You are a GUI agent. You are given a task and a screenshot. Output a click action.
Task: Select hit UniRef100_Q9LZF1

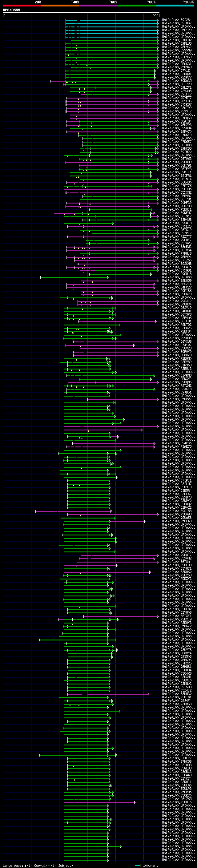pos(176,88)
